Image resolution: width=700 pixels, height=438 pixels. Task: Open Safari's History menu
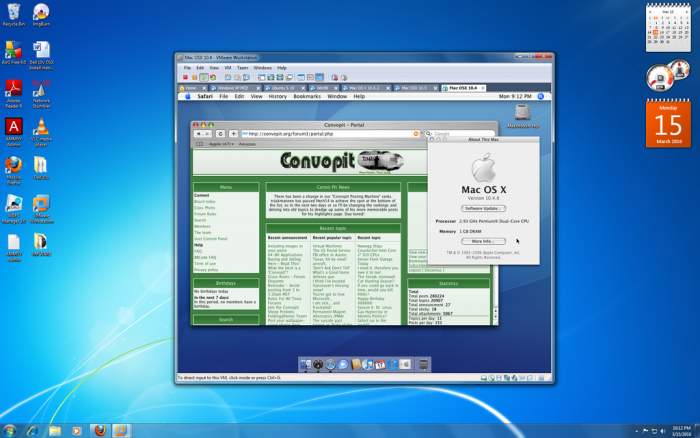(278, 96)
